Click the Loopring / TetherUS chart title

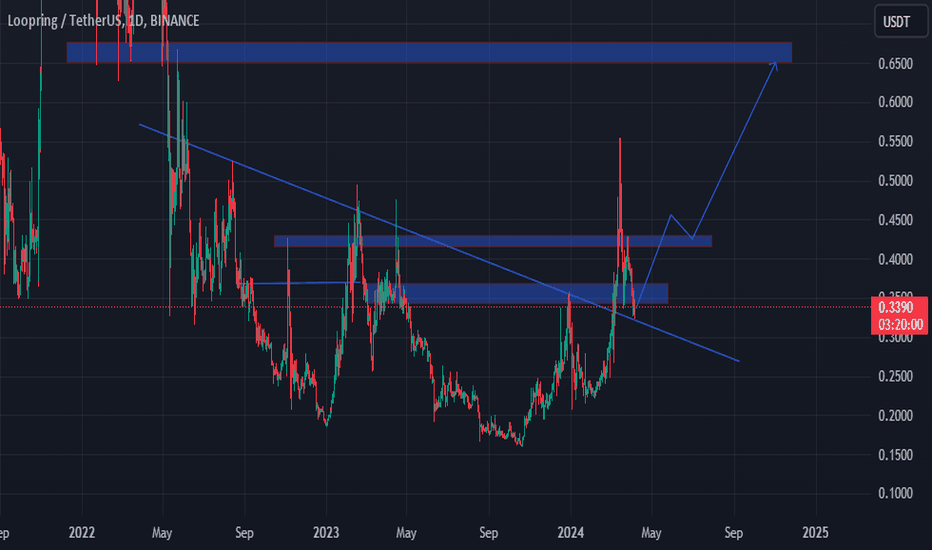coord(103,21)
